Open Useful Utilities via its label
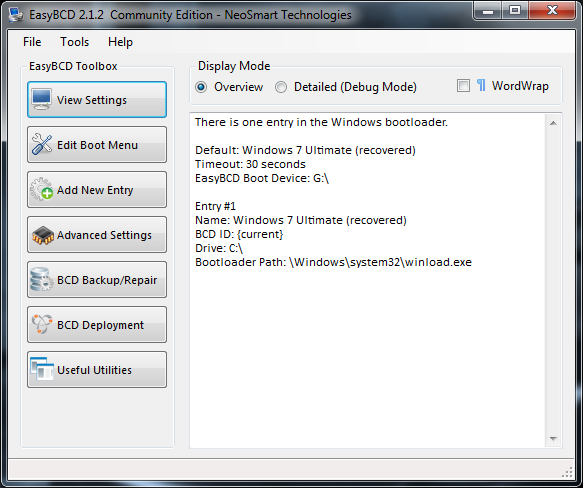This screenshot has height=488, width=583. click(94, 370)
